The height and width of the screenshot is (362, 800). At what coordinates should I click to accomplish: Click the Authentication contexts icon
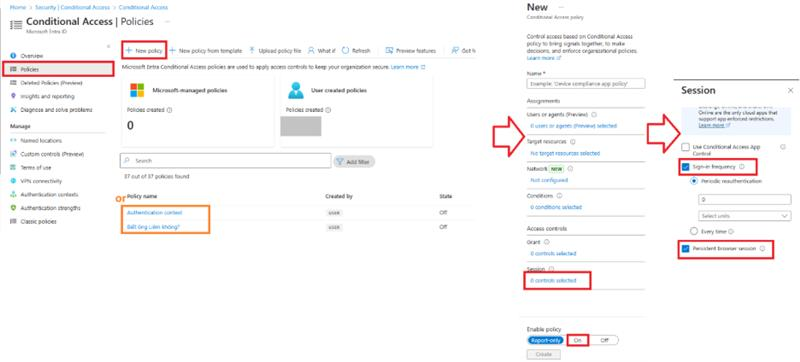click(13, 194)
